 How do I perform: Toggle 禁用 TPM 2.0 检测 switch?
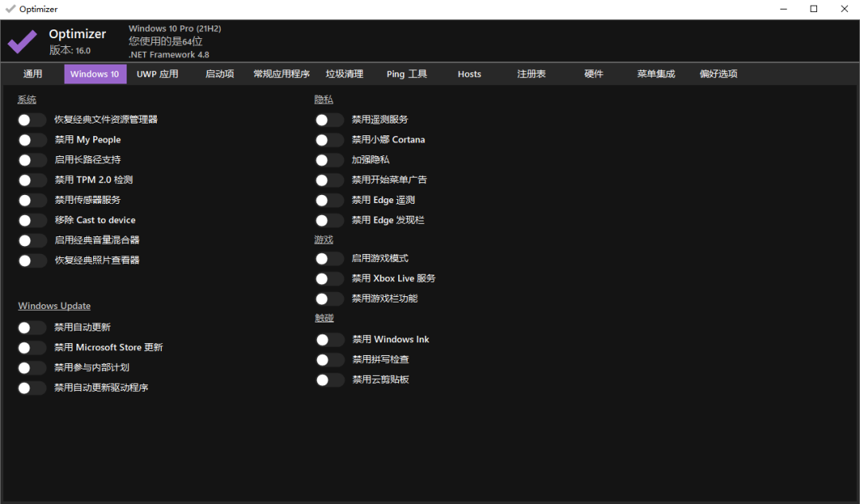pyautogui.click(x=31, y=180)
